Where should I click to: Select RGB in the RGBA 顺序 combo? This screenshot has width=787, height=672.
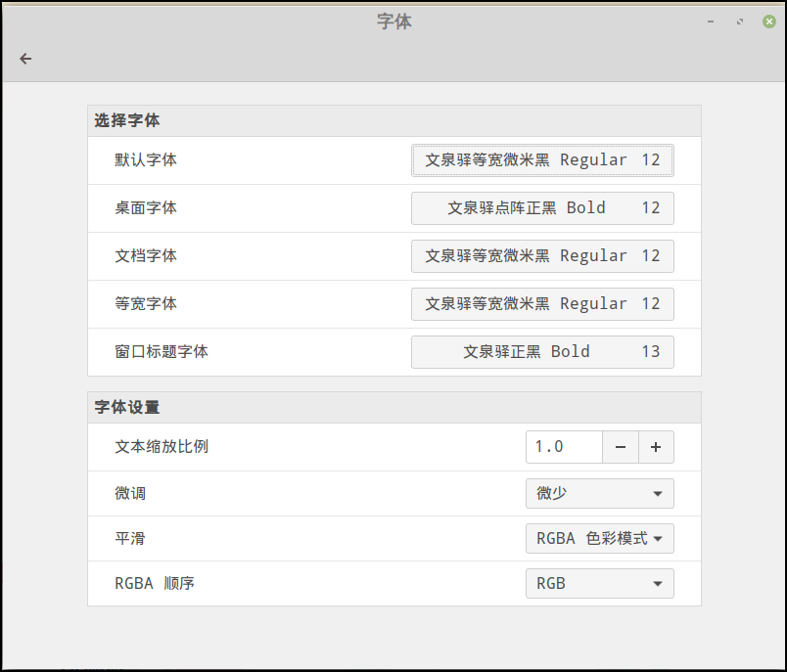pyautogui.click(x=599, y=583)
